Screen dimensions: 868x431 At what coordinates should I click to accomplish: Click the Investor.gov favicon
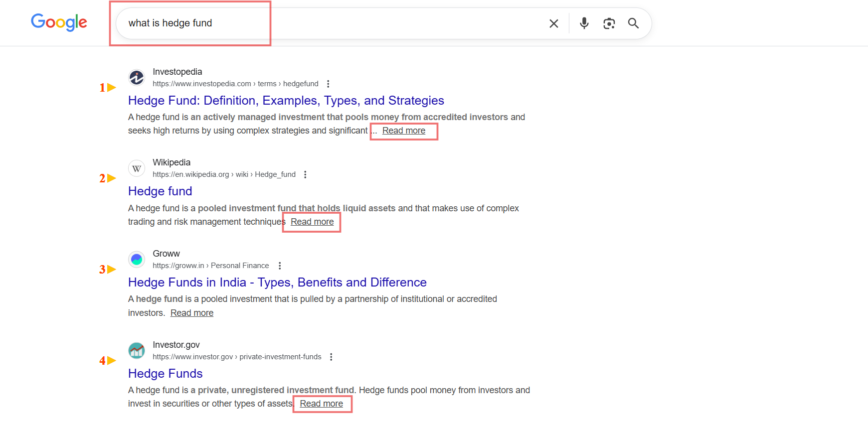pos(137,351)
